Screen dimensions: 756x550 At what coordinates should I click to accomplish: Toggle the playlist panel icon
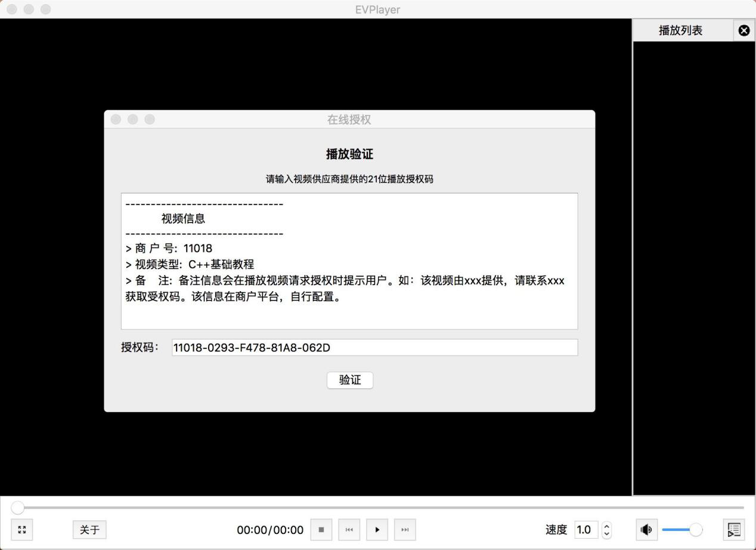pos(734,529)
